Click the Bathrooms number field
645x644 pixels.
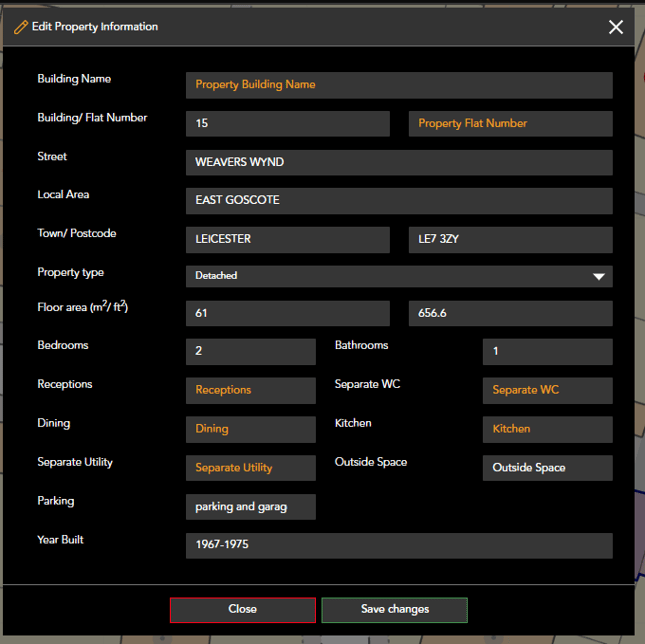[547, 352]
